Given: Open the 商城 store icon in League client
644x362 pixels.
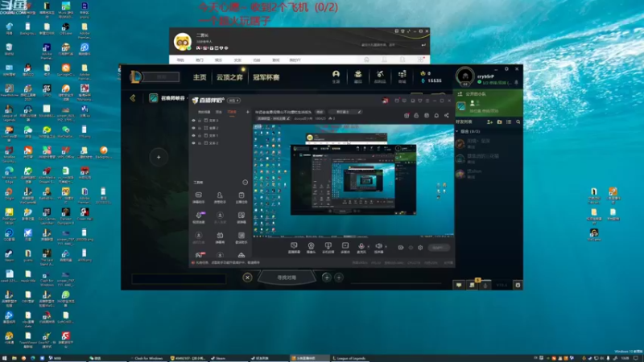Looking at the screenshot, I should click(402, 76).
